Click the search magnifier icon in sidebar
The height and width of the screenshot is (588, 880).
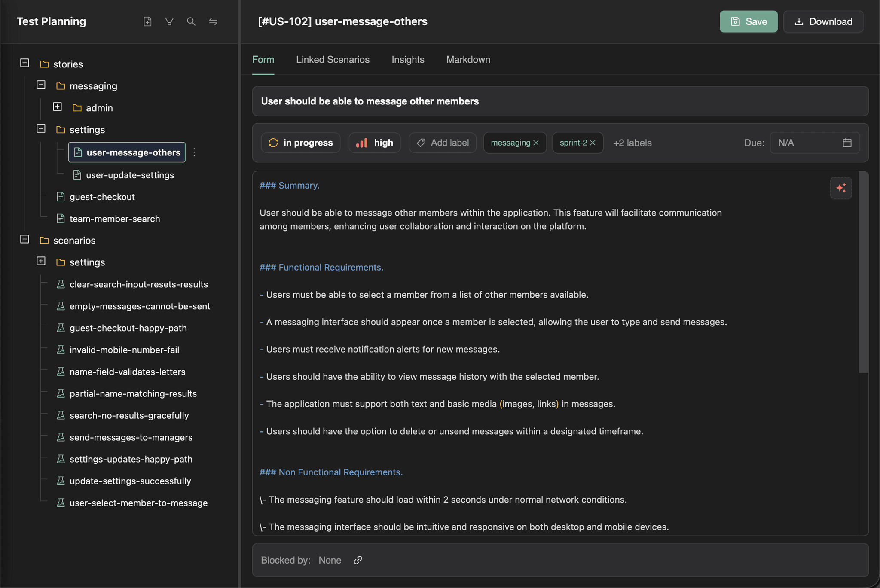pyautogui.click(x=191, y=21)
